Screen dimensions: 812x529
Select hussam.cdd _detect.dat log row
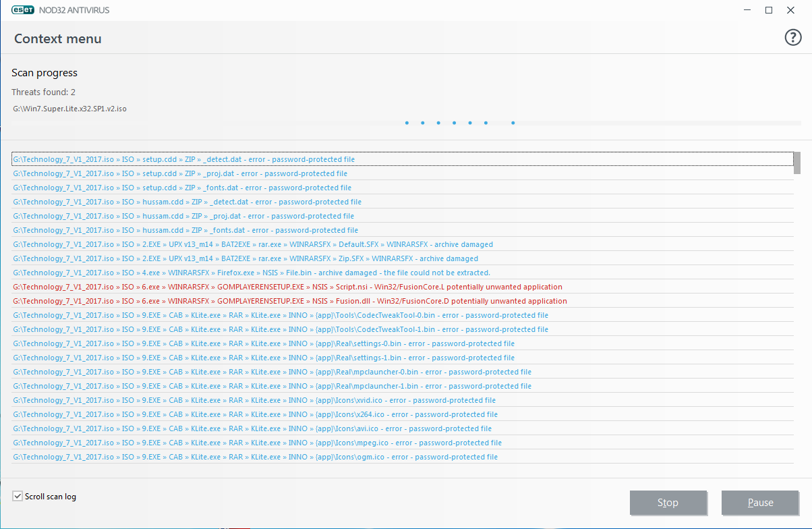(402, 202)
